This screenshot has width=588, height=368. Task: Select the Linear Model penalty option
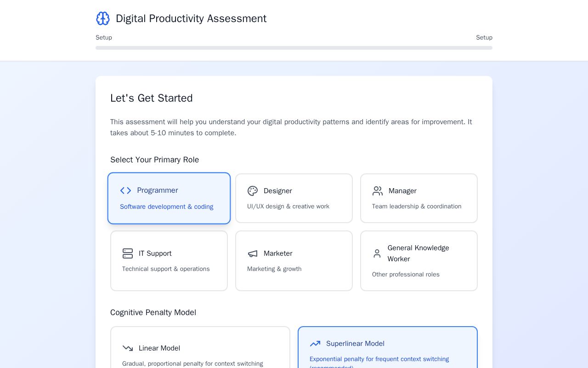[x=200, y=347]
